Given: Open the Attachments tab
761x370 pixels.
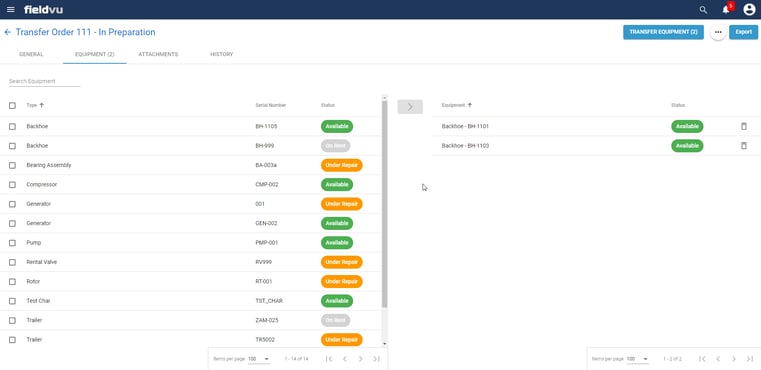Looking at the screenshot, I should tap(158, 54).
